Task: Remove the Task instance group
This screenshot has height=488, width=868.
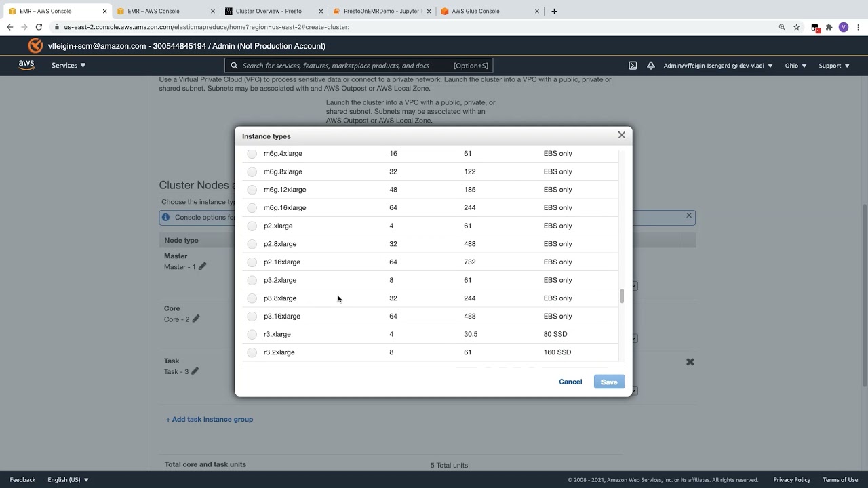Action: click(690, 362)
